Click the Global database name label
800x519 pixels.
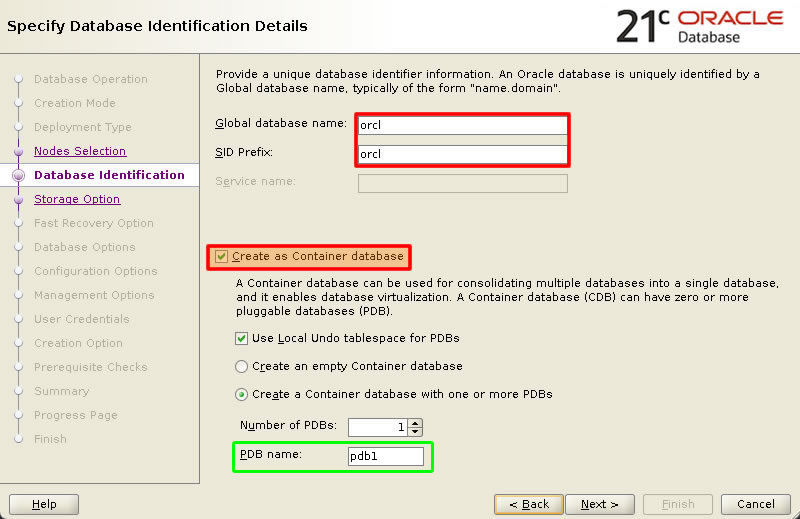click(x=281, y=123)
